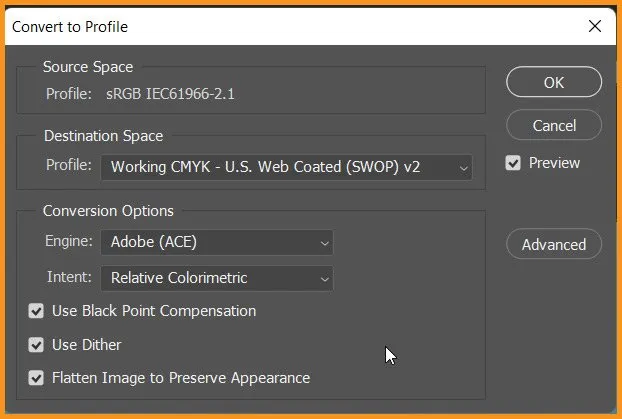The height and width of the screenshot is (419, 622).
Task: Open the Engine dropdown showing Adobe (ACE)
Action: tap(217, 242)
